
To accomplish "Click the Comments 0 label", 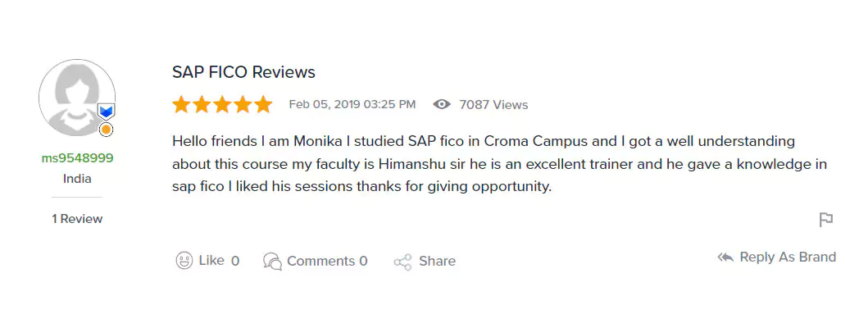I will (327, 262).
